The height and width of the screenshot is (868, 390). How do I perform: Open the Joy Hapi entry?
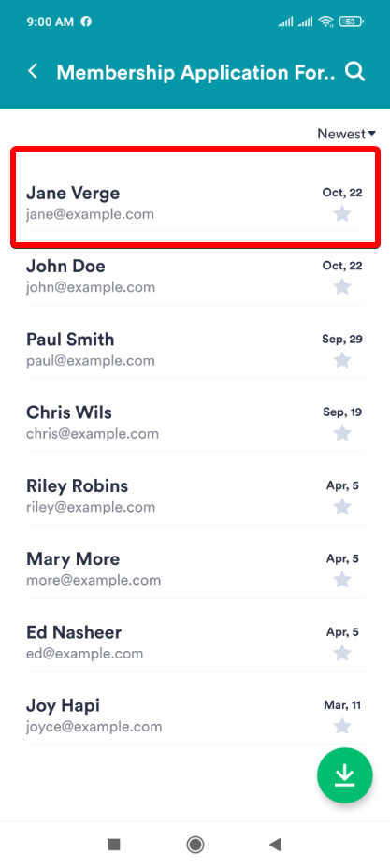[x=195, y=716]
